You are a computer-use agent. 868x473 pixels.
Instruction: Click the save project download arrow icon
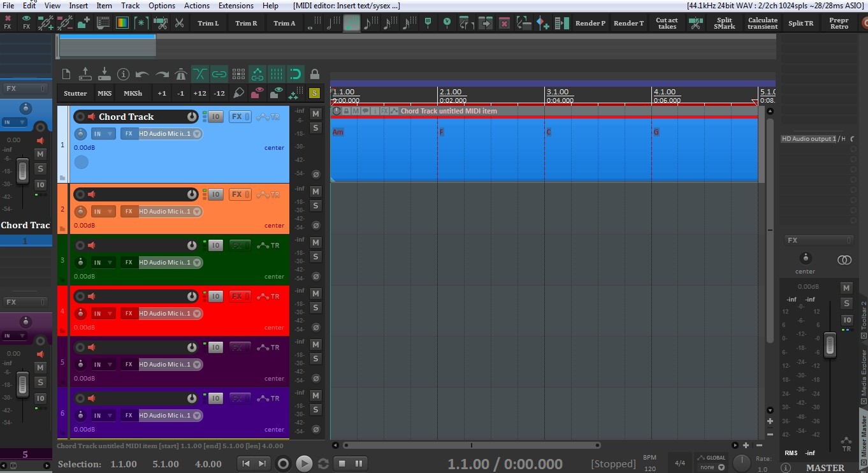[105, 74]
